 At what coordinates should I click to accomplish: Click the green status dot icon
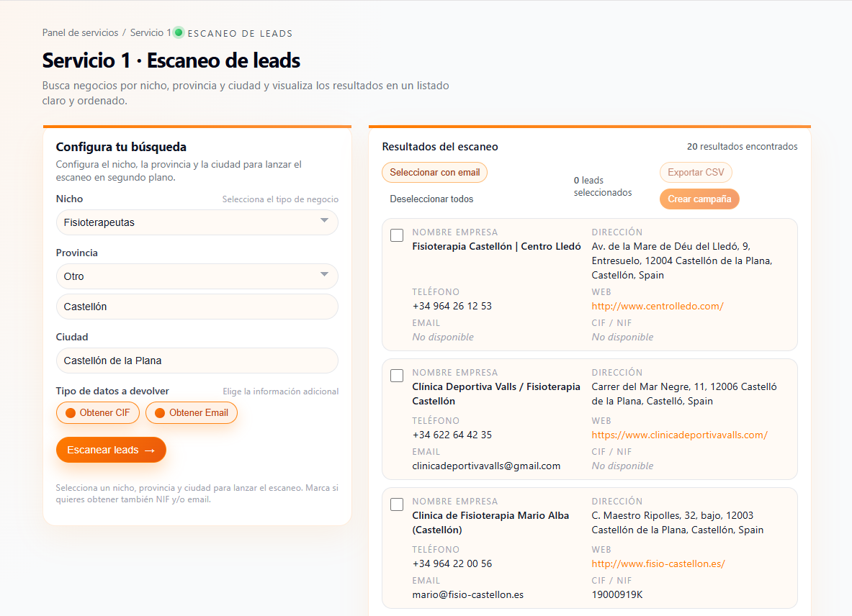click(178, 32)
